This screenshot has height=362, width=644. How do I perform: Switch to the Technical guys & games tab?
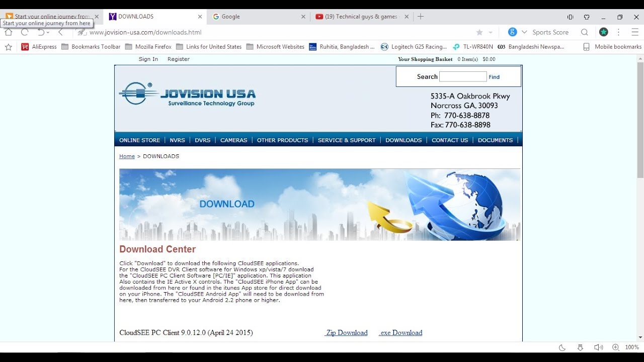tap(362, 17)
